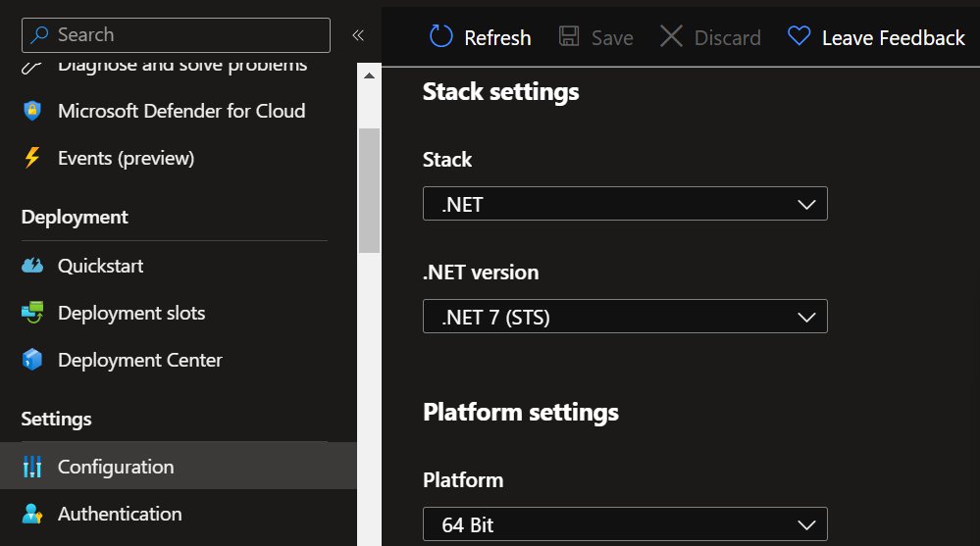Click the Stack settings heading
The width and height of the screenshot is (980, 546).
tap(500, 92)
